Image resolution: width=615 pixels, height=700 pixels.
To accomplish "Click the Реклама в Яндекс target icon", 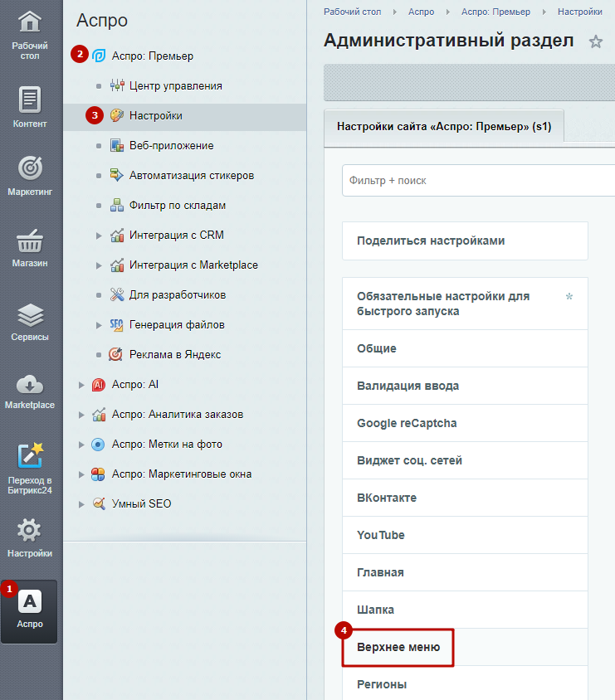I will [115, 354].
